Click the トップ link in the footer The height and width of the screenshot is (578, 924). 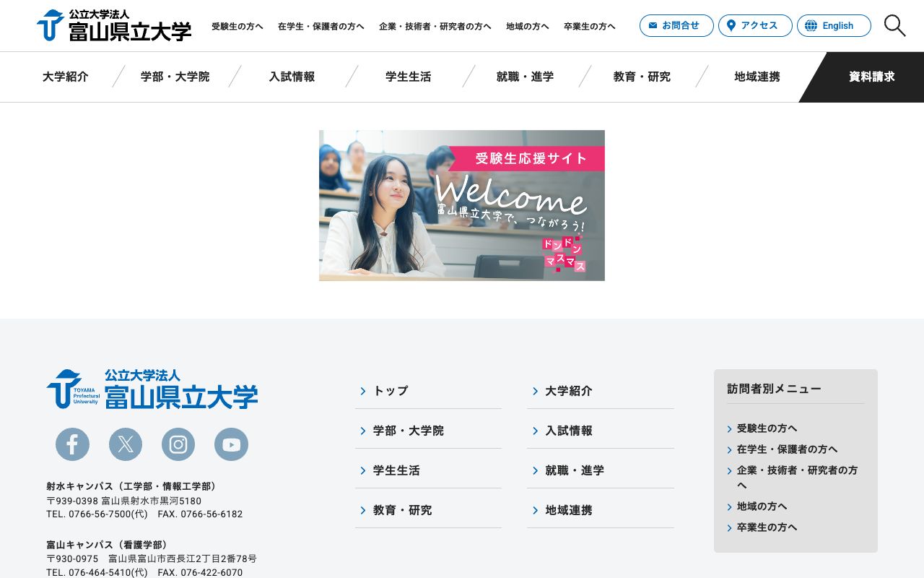click(x=390, y=391)
